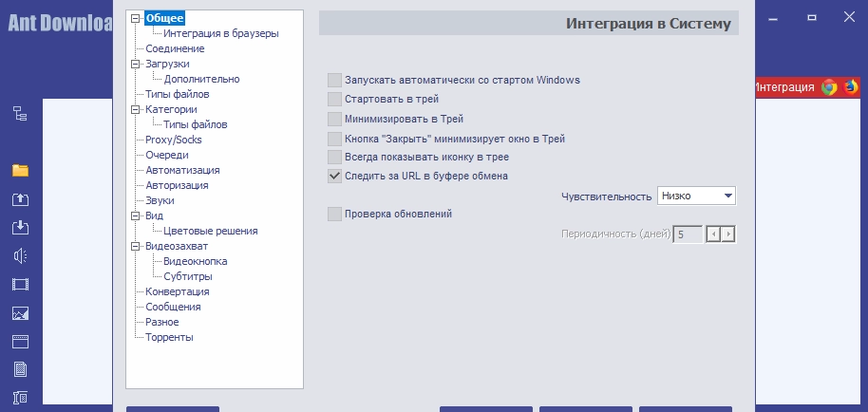Uncheck "Следить за URL в буфере обмена"
The height and width of the screenshot is (412, 868).
click(334, 176)
